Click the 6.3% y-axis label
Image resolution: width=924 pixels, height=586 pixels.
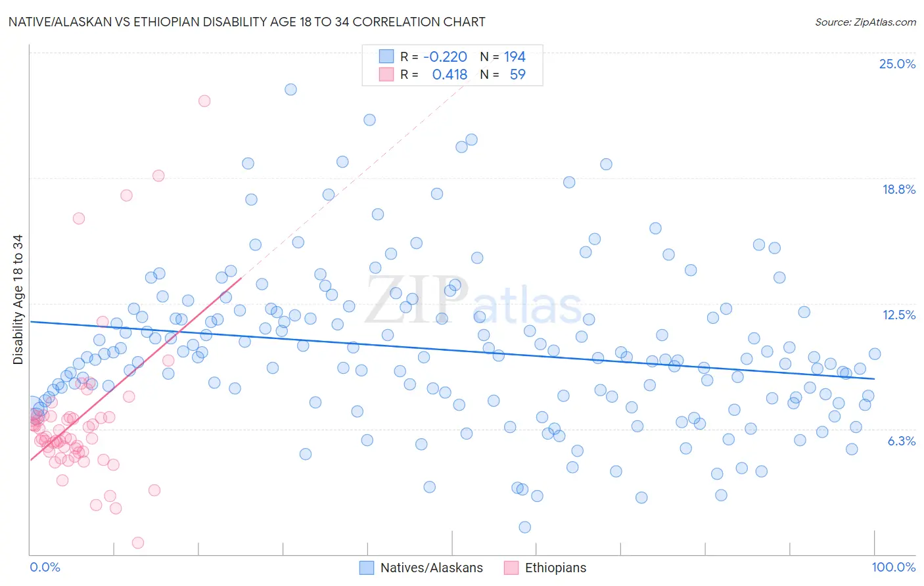point(901,441)
